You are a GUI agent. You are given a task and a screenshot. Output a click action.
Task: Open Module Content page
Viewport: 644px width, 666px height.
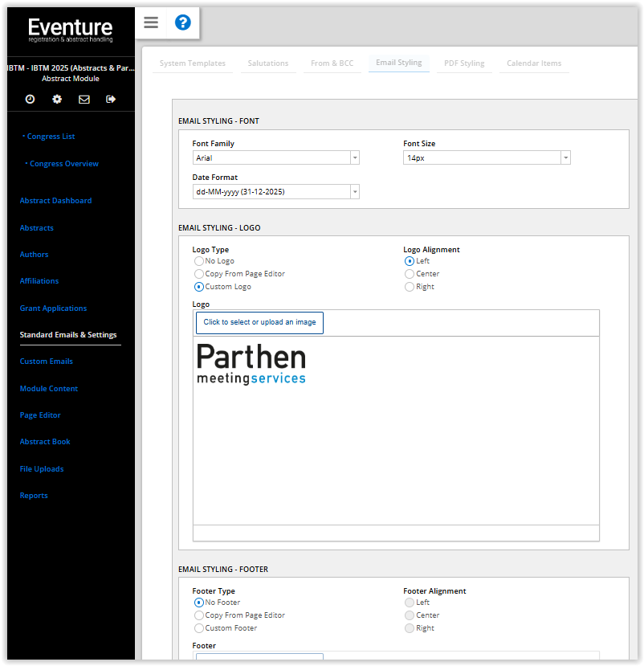49,389
